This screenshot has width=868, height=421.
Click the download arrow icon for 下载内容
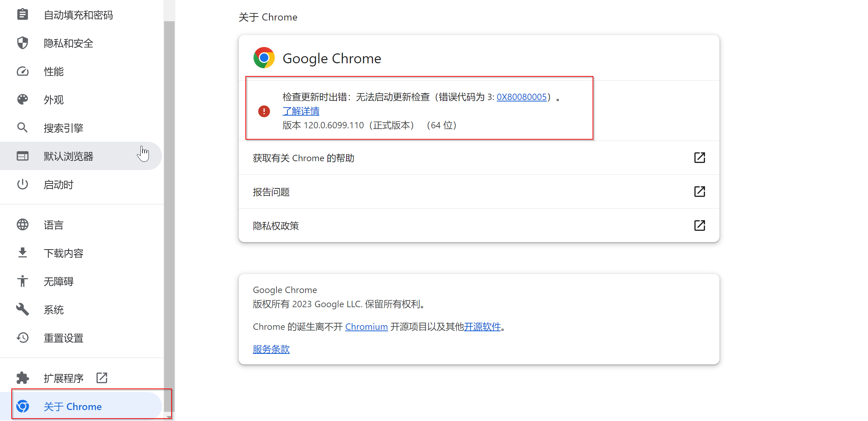(23, 253)
